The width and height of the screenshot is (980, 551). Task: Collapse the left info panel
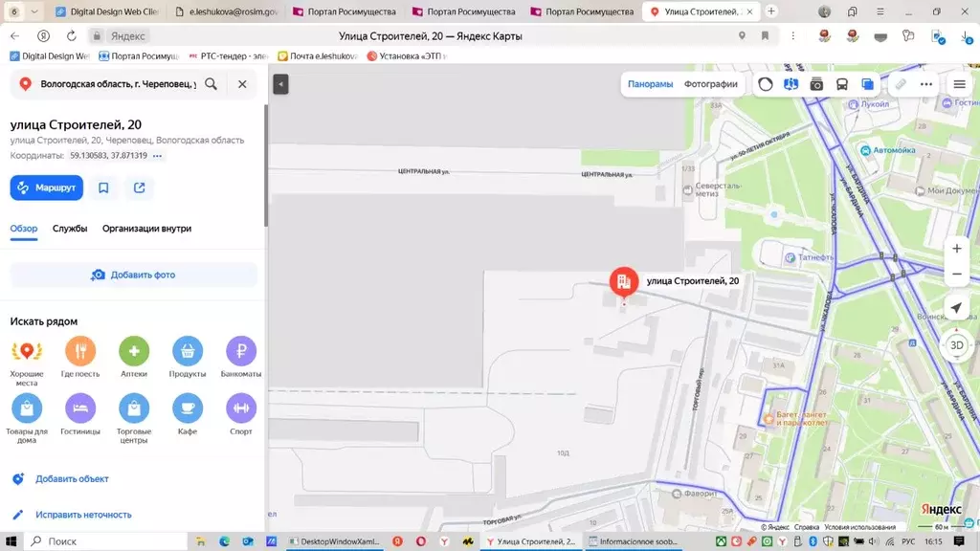point(280,84)
